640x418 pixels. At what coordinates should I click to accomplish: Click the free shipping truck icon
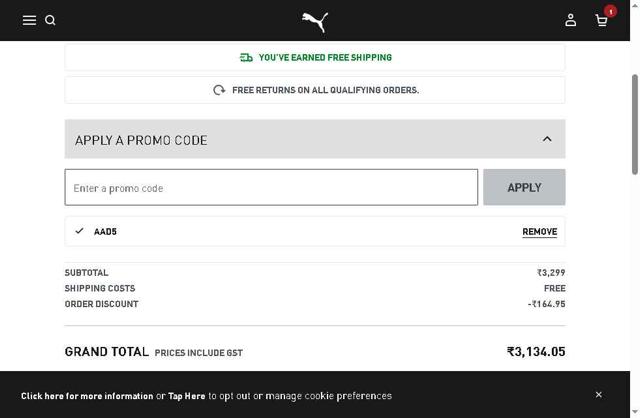246,58
